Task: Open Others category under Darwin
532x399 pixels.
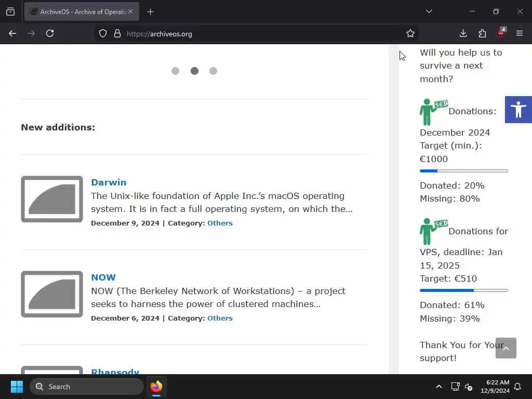Action: (x=220, y=223)
